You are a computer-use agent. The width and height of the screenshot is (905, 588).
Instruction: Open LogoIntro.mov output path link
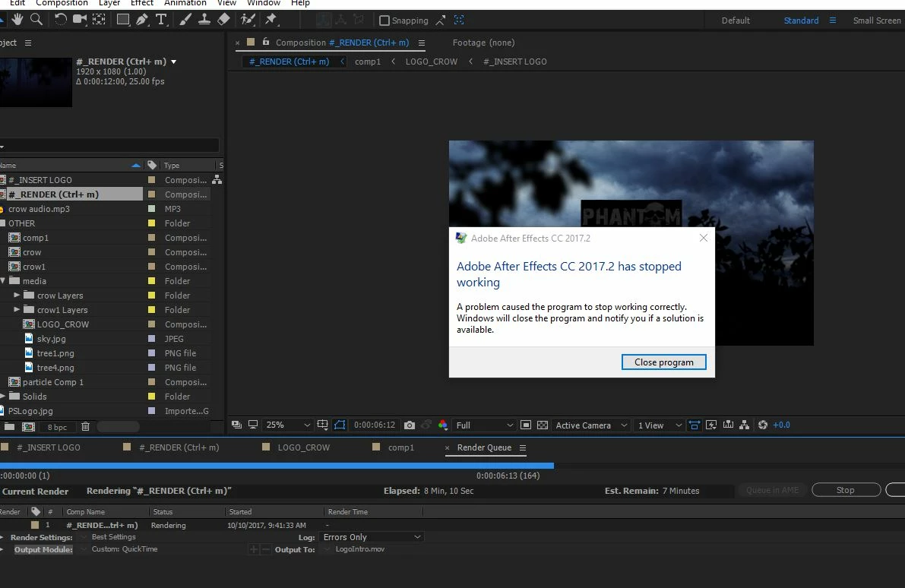[359, 549]
